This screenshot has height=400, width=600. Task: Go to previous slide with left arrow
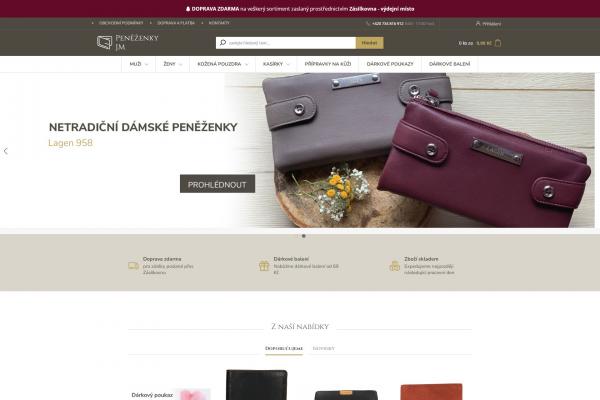point(6,151)
